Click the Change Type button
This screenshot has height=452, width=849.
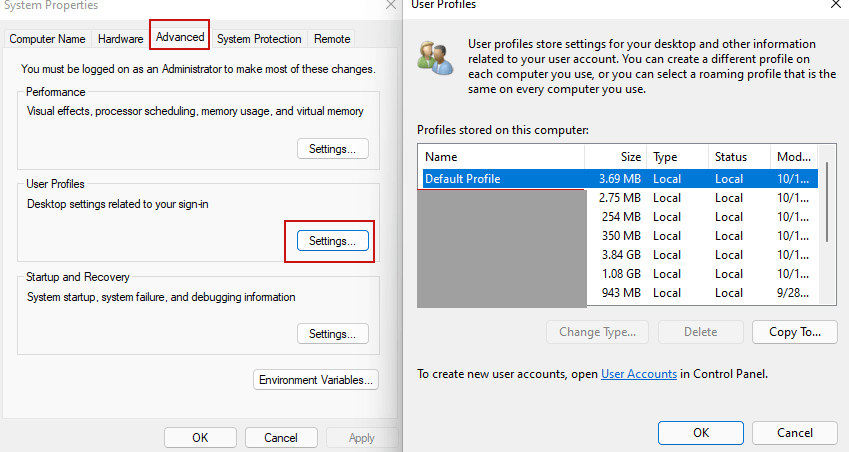(598, 332)
